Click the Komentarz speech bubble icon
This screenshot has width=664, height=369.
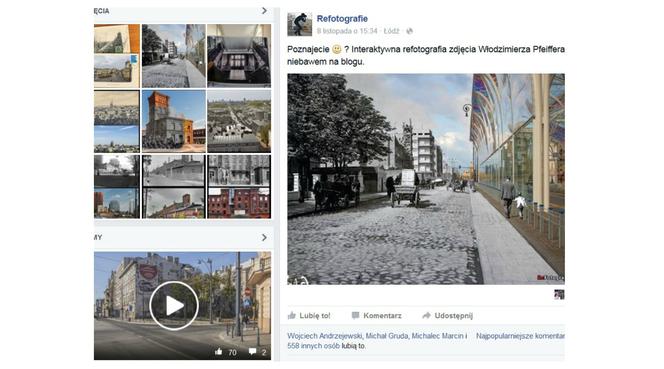pos(355,315)
